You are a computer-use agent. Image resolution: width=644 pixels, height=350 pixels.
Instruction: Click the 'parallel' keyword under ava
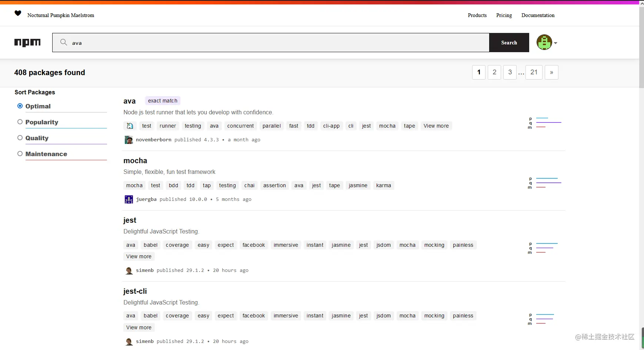pos(272,126)
